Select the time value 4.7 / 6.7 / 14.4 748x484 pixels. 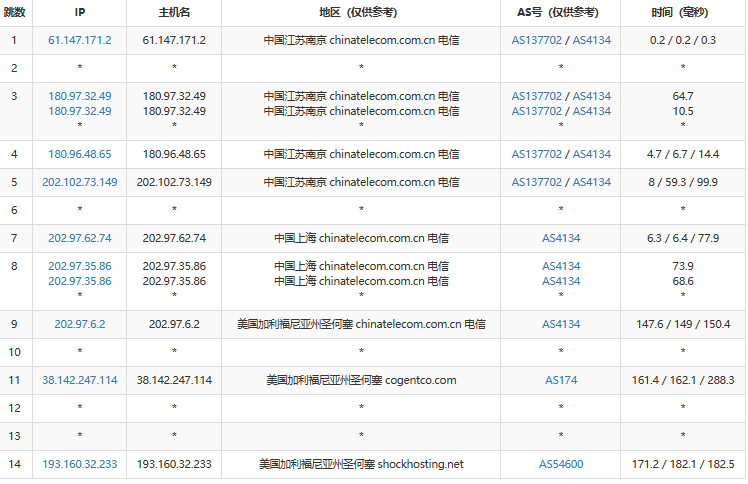(683, 154)
